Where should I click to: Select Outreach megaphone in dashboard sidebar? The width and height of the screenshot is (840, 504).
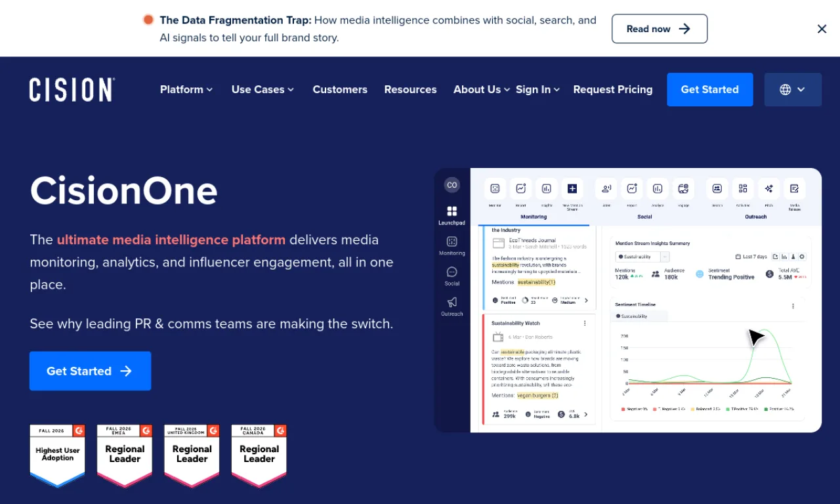pyautogui.click(x=451, y=302)
